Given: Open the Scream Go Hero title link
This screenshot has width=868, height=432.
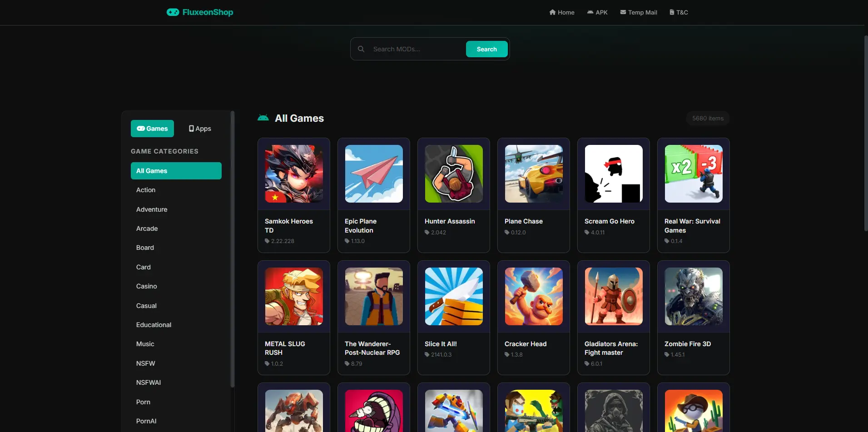Looking at the screenshot, I should 610,221.
